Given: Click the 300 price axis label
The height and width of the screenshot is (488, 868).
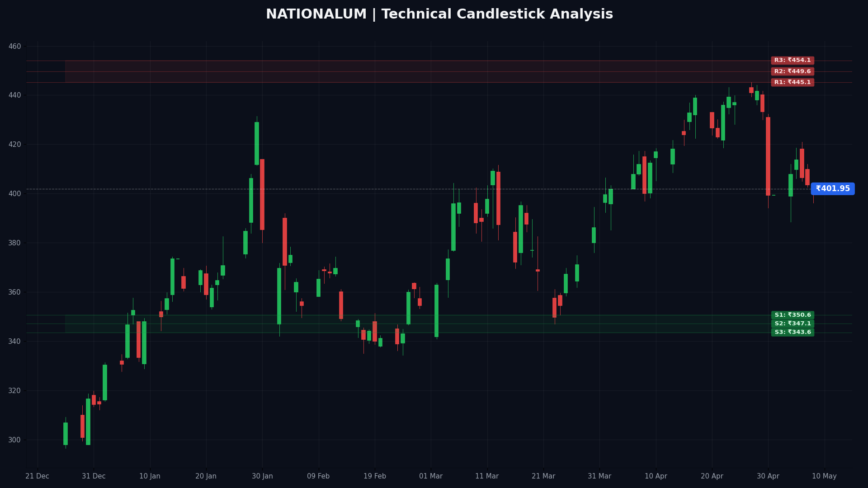Looking at the screenshot, I should (14, 440).
